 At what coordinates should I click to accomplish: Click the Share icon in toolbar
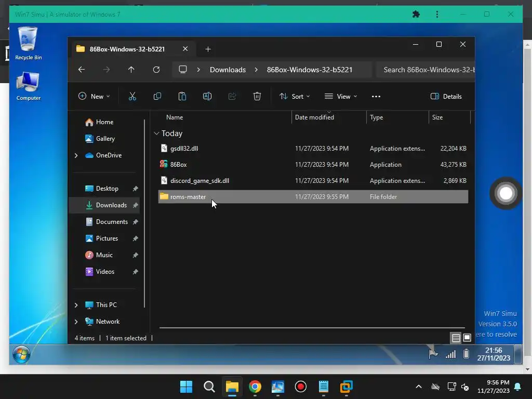232,96
